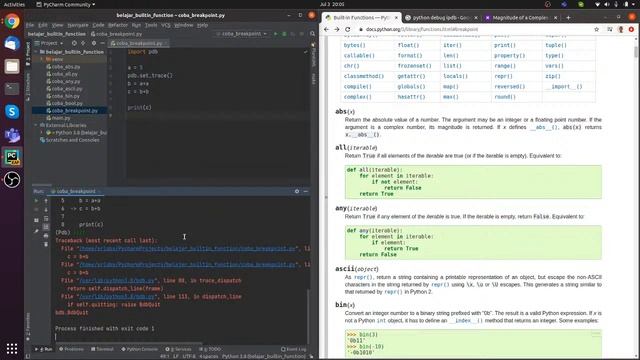
Task: Open the File menu in PyCharm
Action: point(30,25)
